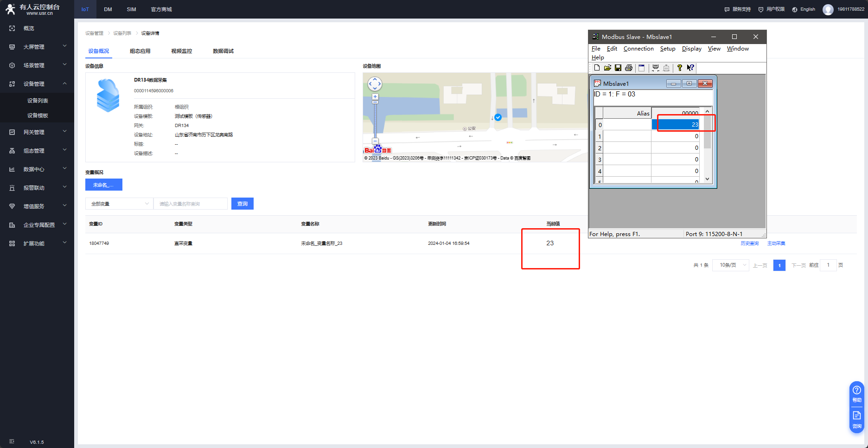The width and height of the screenshot is (868, 448).
Task: Click the Open file icon in Modbus Slave toolbar
Action: click(607, 68)
